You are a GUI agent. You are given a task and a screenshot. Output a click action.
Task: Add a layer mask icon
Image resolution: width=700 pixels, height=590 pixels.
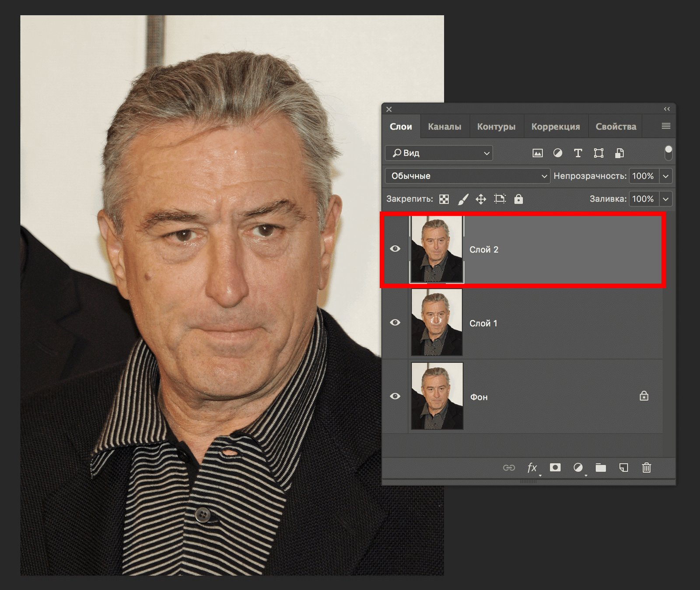click(x=555, y=467)
